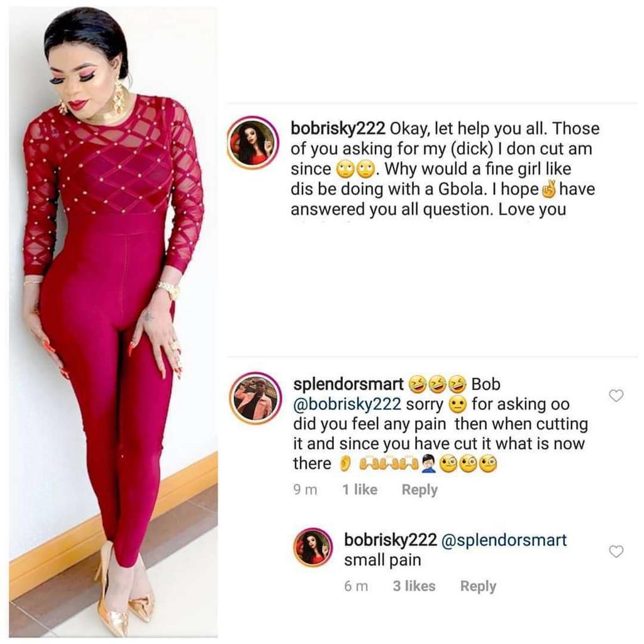The height and width of the screenshot is (644, 644).
Task: Reply to splendorsmart's comment
Action: 419,489
